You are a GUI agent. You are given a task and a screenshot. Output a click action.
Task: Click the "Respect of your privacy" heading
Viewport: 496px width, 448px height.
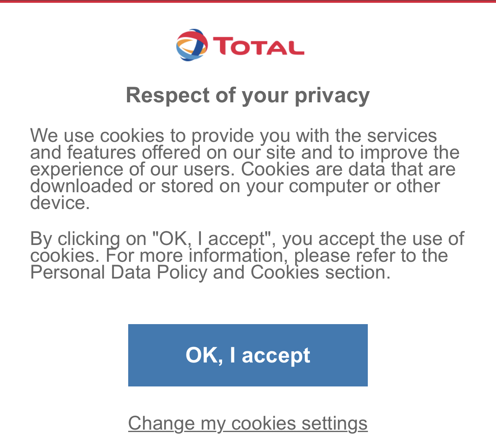tap(248, 96)
